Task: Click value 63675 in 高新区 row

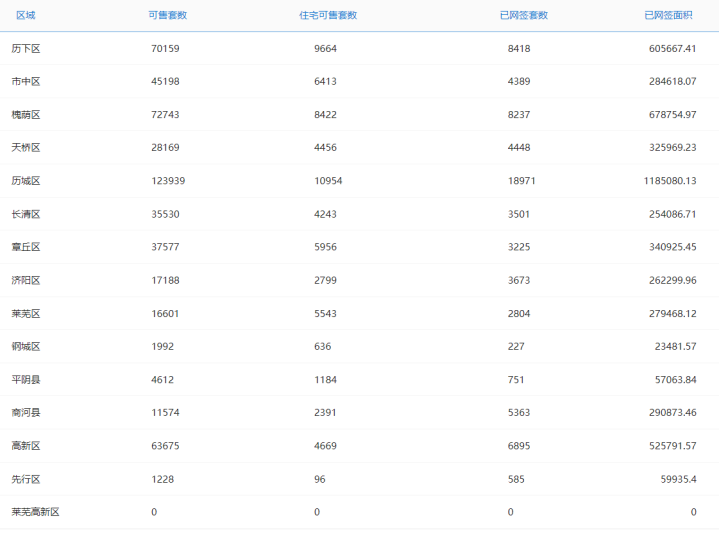Action: 166,446
